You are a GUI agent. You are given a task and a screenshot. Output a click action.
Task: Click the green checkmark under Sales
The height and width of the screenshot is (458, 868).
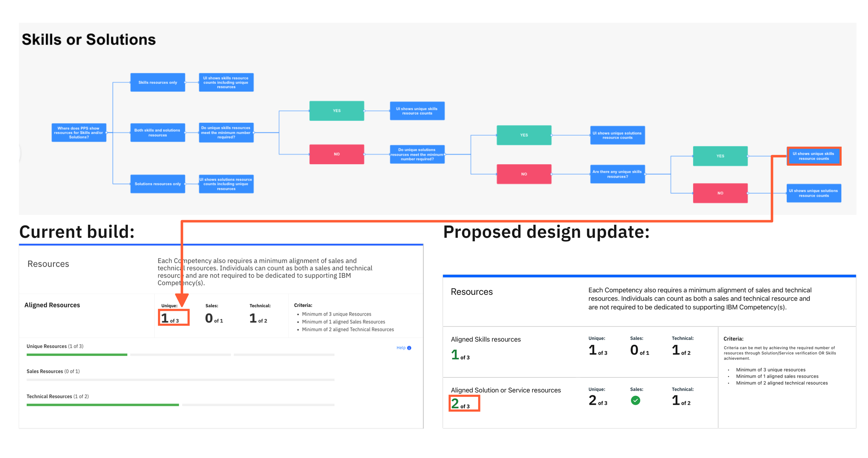click(635, 400)
